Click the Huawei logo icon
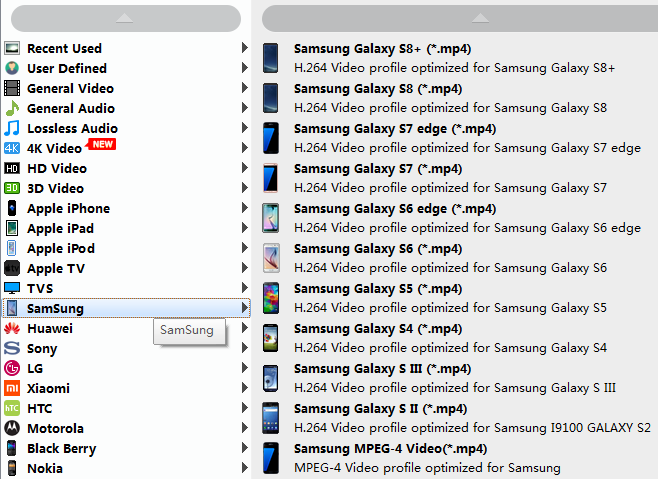This screenshot has height=479, width=658. [12, 328]
